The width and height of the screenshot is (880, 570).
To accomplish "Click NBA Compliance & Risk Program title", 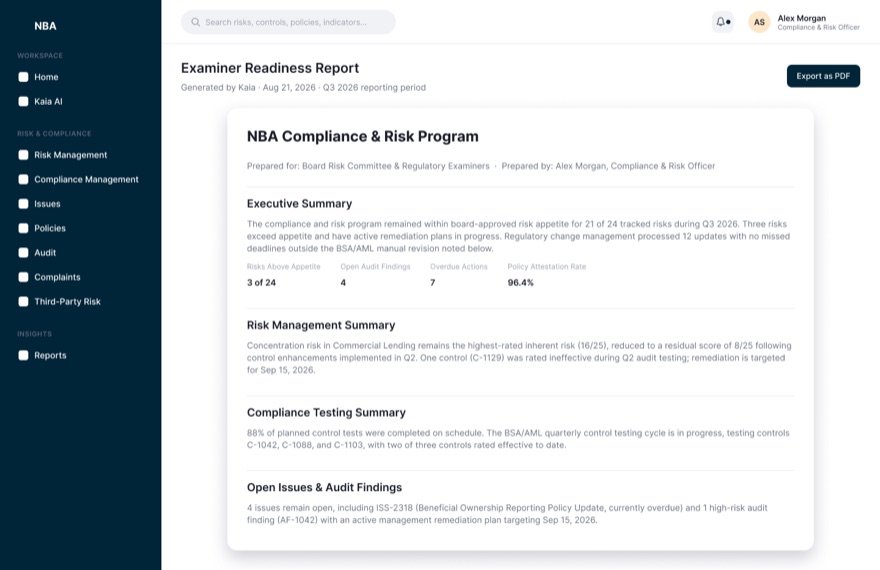I will point(363,136).
